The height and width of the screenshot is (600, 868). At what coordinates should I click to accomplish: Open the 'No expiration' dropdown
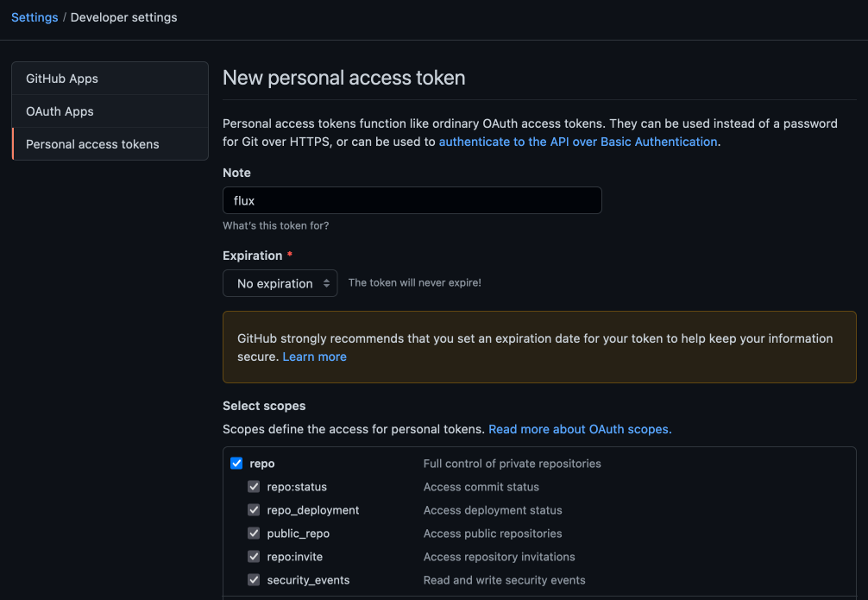point(280,283)
